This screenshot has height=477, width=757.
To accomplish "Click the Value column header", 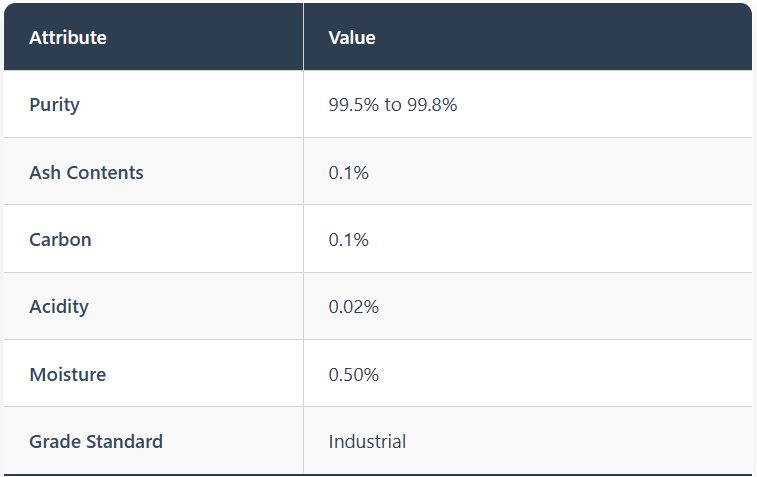I will (352, 38).
